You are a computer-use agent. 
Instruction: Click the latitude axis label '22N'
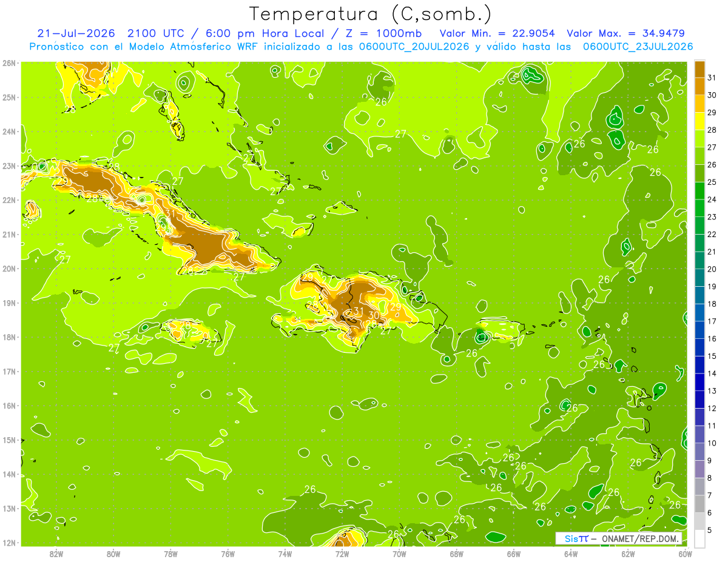tap(8, 200)
